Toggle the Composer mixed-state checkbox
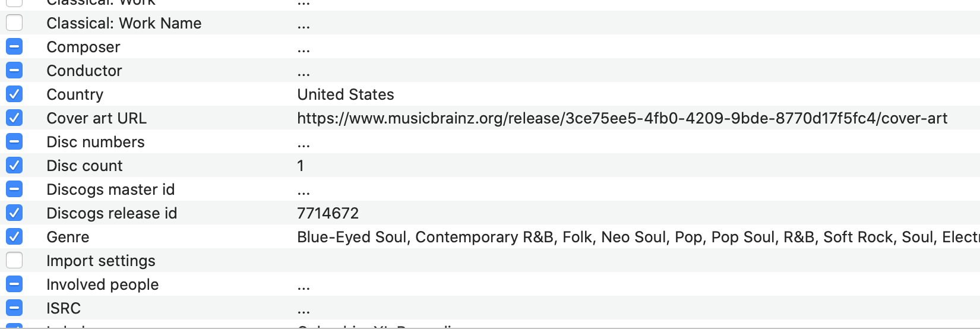This screenshot has height=329, width=980. tap(14, 47)
